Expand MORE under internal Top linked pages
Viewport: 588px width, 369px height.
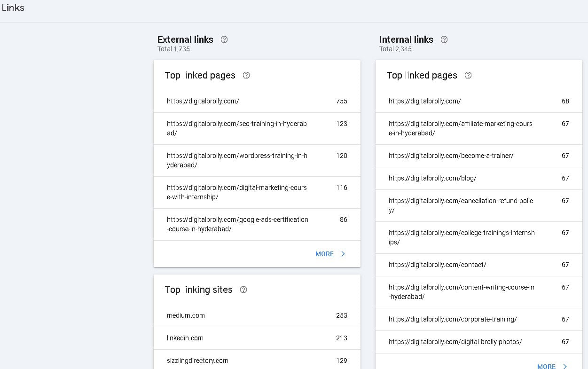click(546, 366)
